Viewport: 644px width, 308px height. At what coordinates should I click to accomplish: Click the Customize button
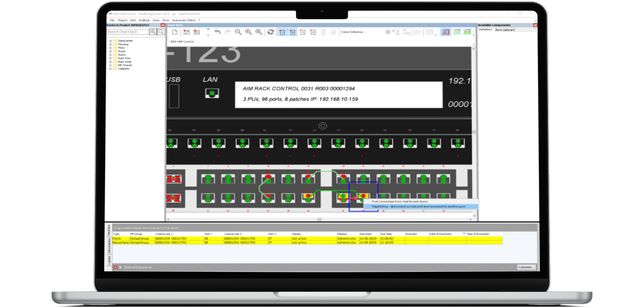[x=526, y=267]
